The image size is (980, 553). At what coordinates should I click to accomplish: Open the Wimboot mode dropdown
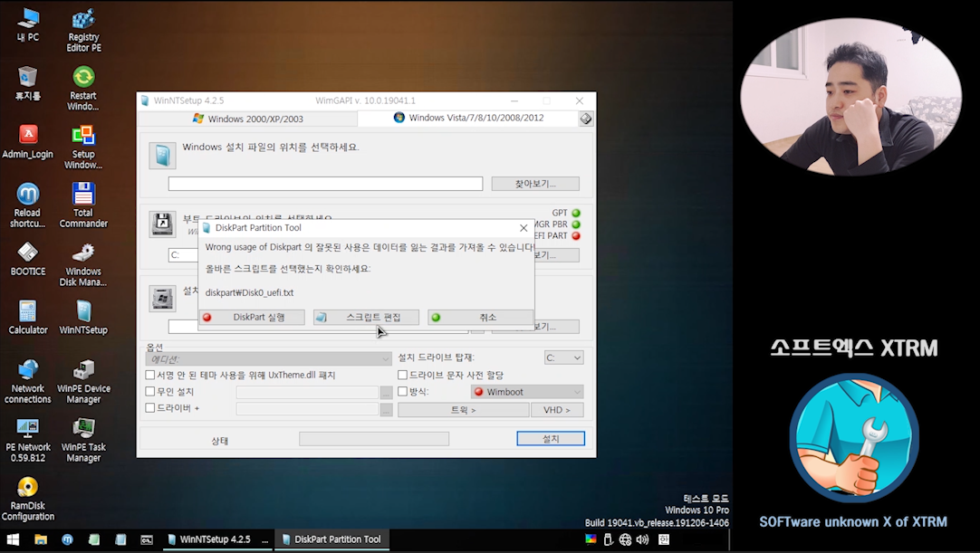pos(527,392)
